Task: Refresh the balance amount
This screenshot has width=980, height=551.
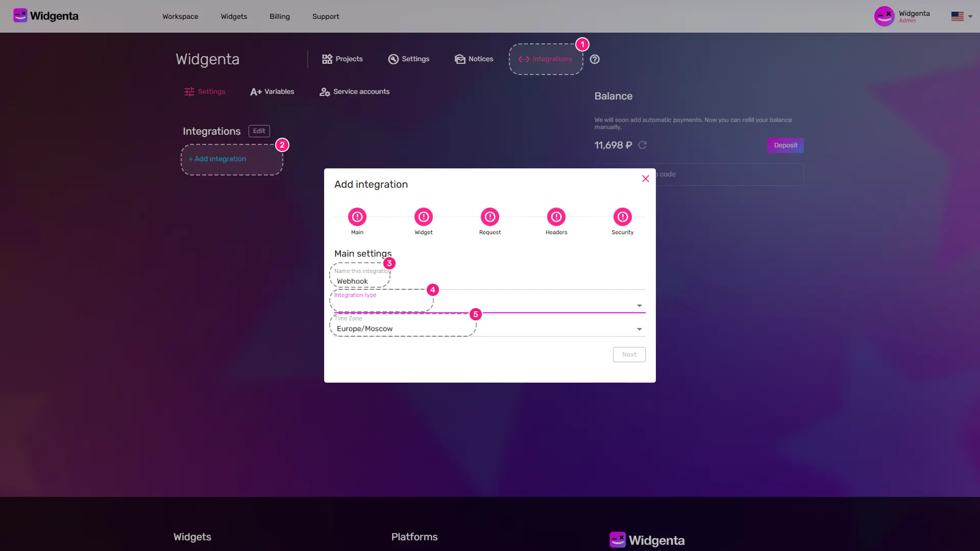Action: coord(643,145)
